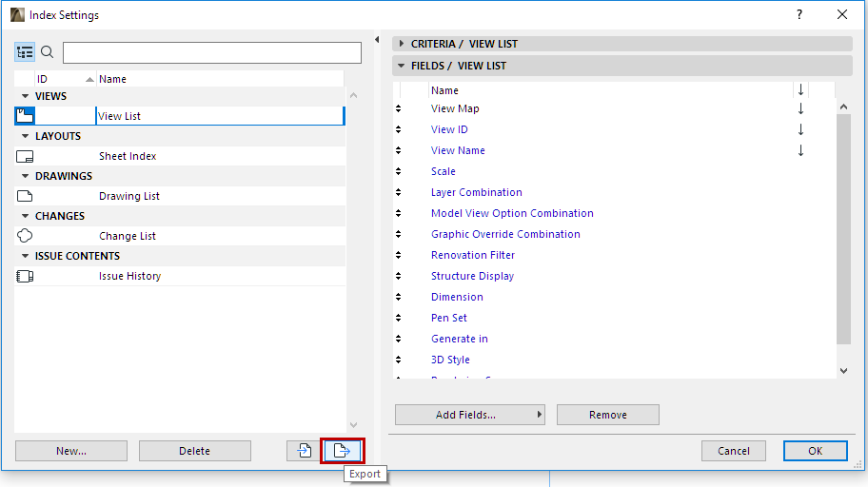Open the Add Fields dropdown
The image size is (868, 487).
click(x=472, y=415)
